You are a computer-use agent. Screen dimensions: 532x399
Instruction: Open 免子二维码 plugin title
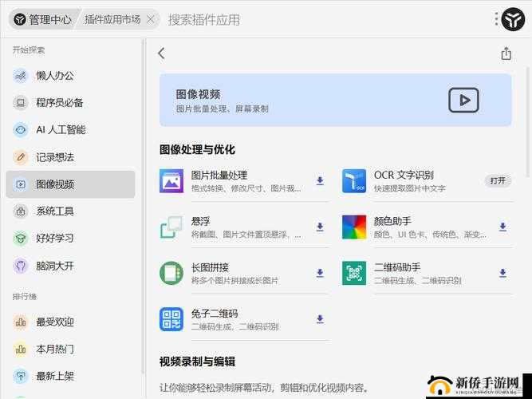coord(215,314)
